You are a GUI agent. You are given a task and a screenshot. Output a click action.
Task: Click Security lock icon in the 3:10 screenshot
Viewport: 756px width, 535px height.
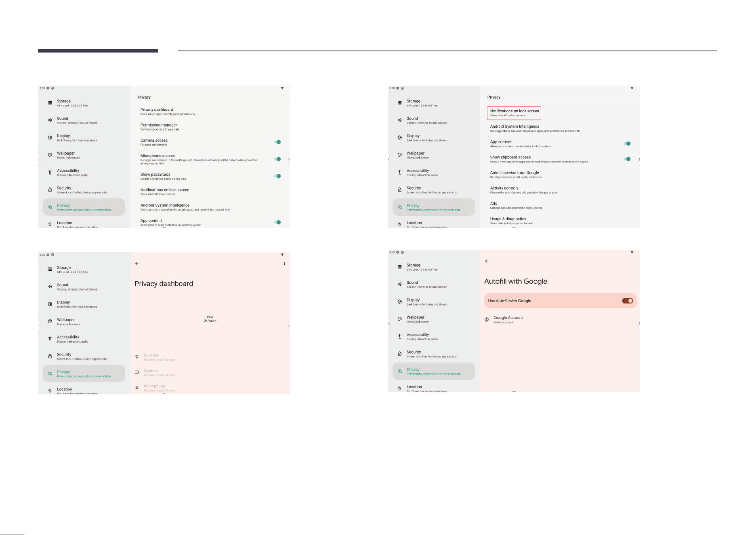click(399, 190)
